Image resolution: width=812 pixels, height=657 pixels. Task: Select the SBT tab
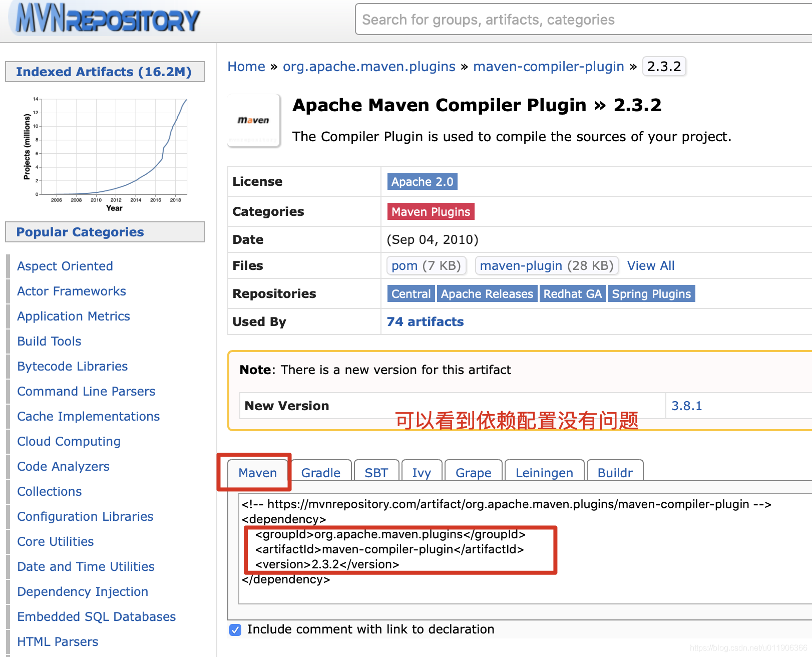tap(376, 473)
